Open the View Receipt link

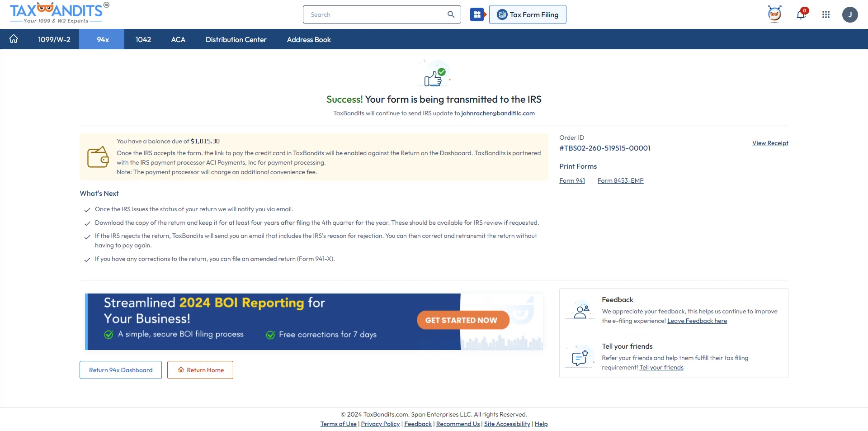770,143
